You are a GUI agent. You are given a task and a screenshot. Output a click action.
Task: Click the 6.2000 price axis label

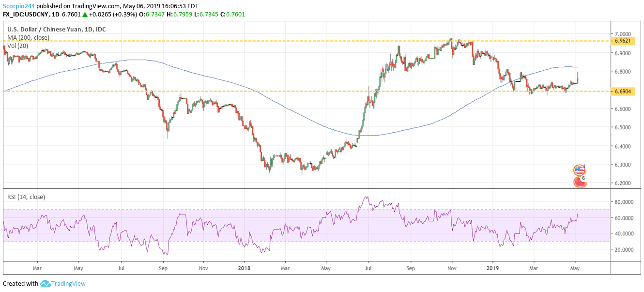tap(623, 183)
